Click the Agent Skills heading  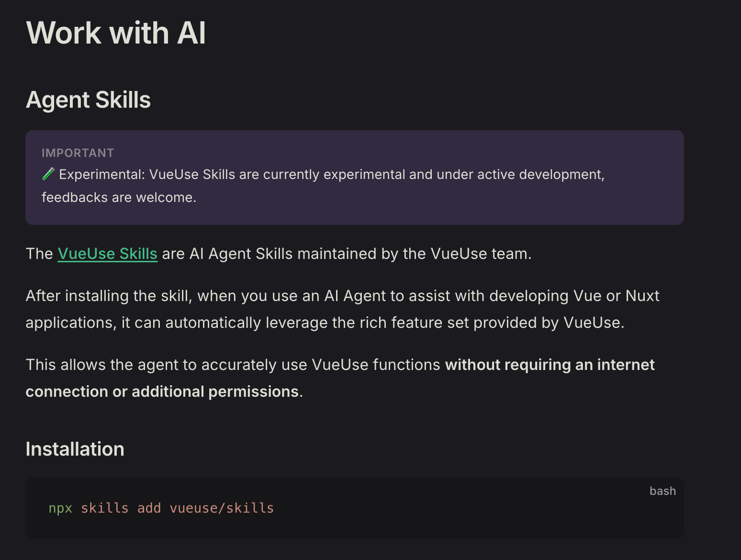88,100
